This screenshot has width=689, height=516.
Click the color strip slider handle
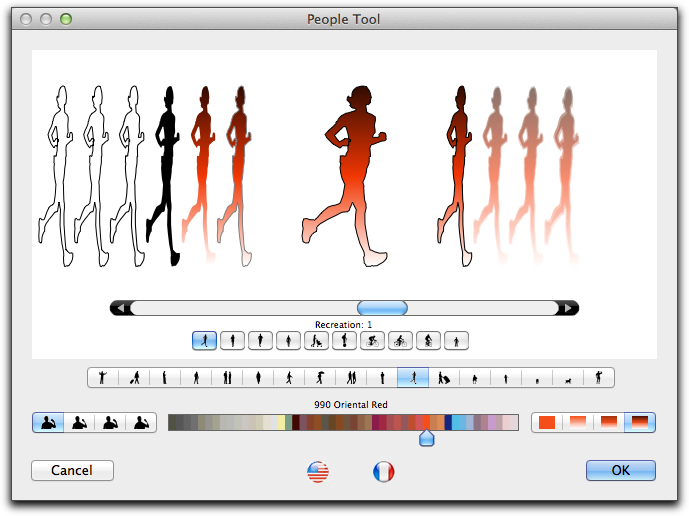[x=427, y=438]
